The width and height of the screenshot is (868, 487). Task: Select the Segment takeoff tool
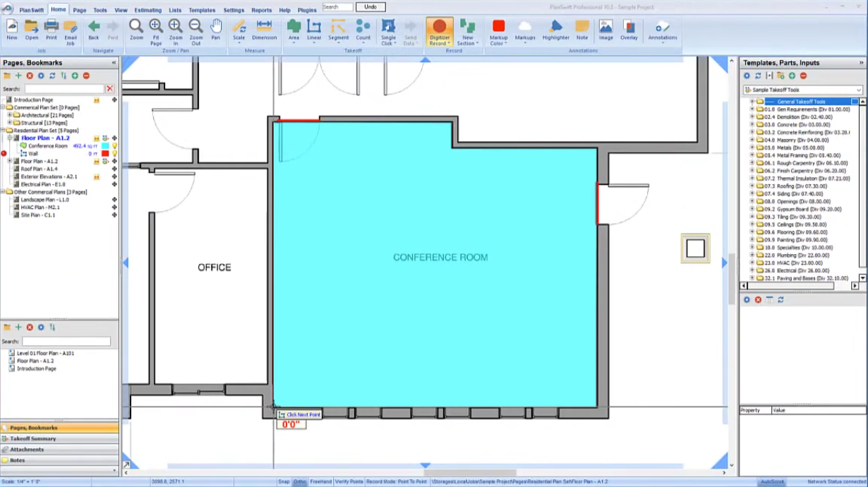point(339,30)
